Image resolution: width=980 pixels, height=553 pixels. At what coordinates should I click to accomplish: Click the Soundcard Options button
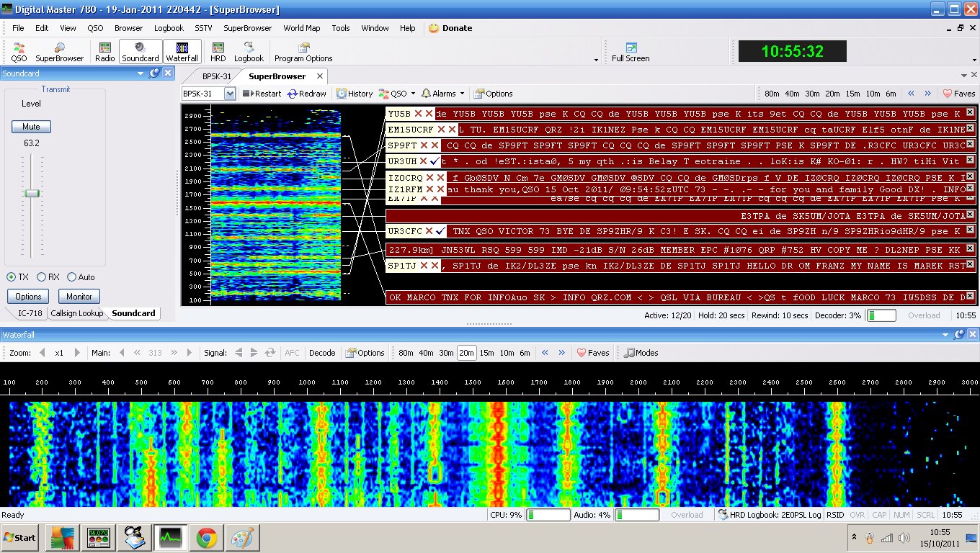(x=28, y=296)
